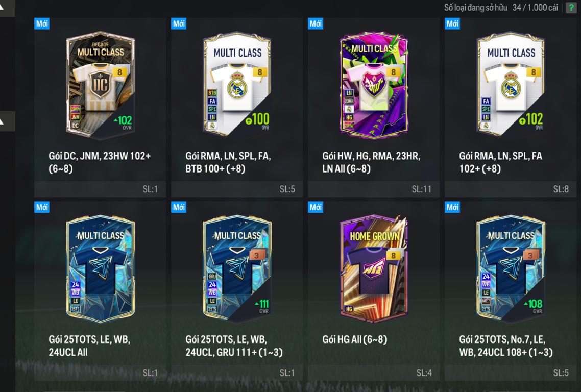Expand the lower left arrow panel tab
The image size is (581, 392).
pyautogui.click(x=7, y=121)
